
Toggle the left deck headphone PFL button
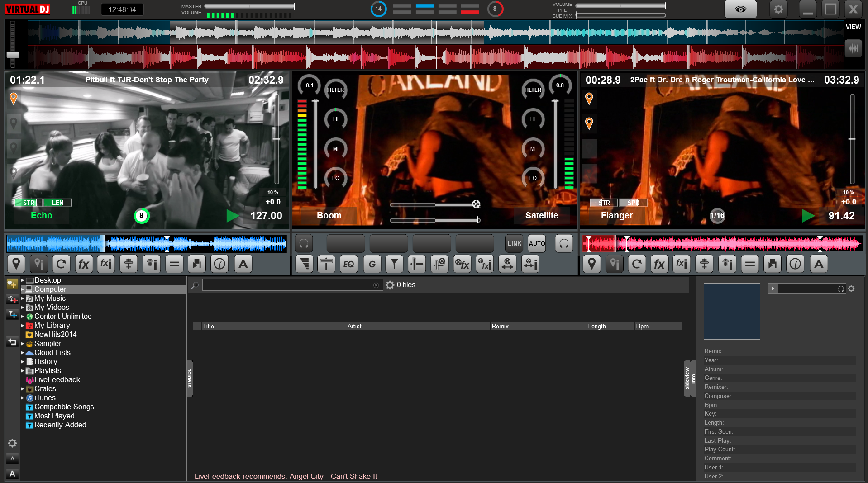304,243
